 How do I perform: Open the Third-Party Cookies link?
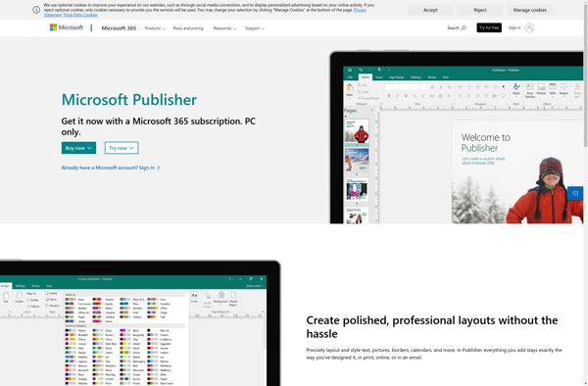coord(80,15)
